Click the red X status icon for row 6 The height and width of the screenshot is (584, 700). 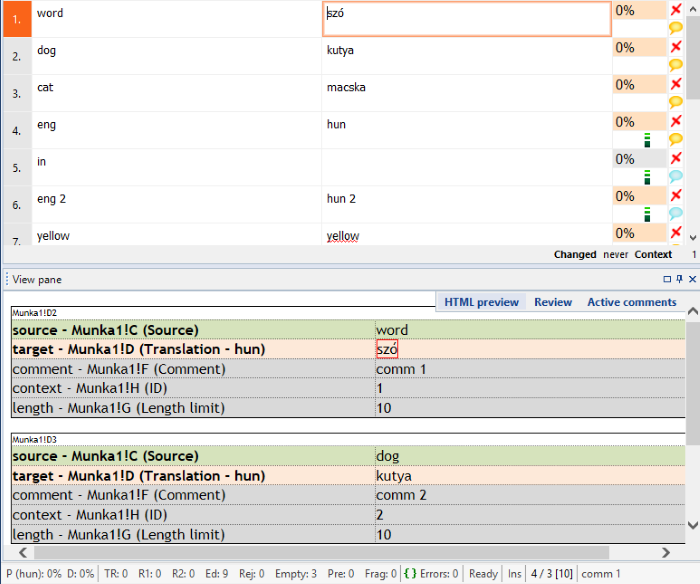(676, 195)
